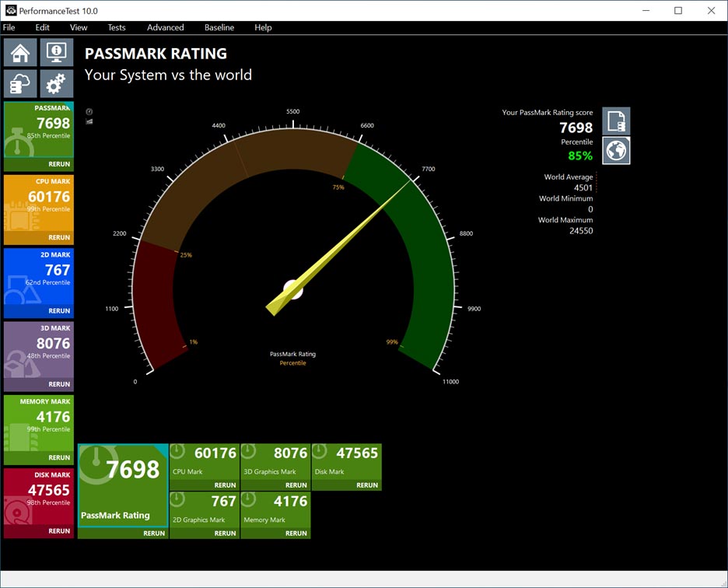The width and height of the screenshot is (728, 588).
Task: Click the yellow gauge needle
Action: tap(338, 248)
